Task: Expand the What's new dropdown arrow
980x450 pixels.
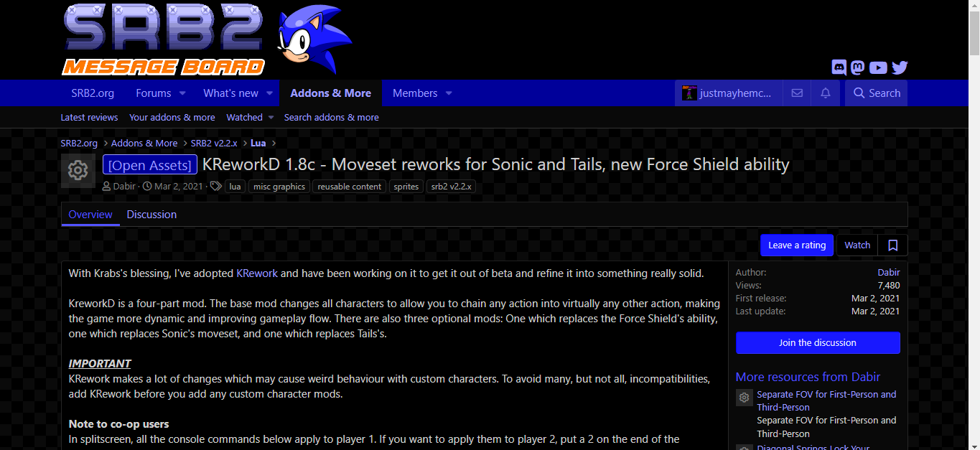Action: tap(270, 93)
